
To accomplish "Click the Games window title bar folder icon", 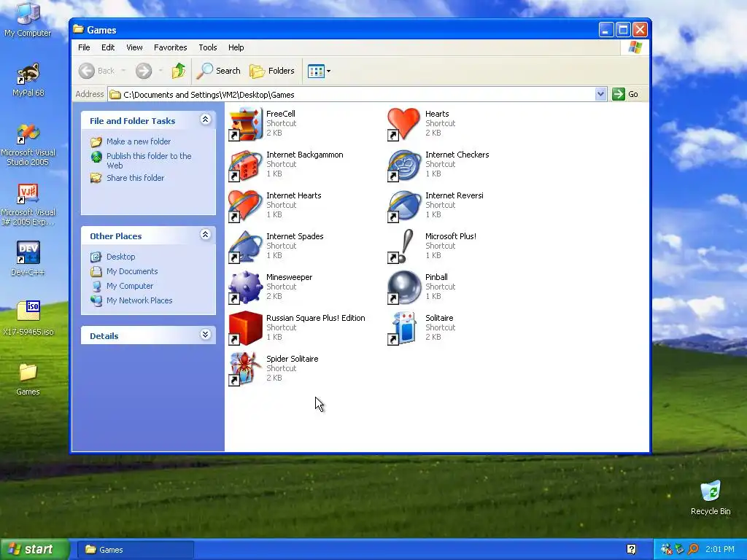I will 78,29.
